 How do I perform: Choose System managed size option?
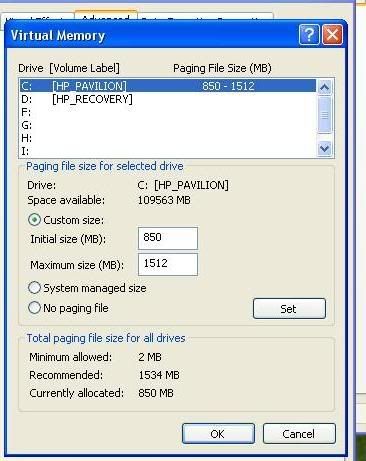(34, 288)
